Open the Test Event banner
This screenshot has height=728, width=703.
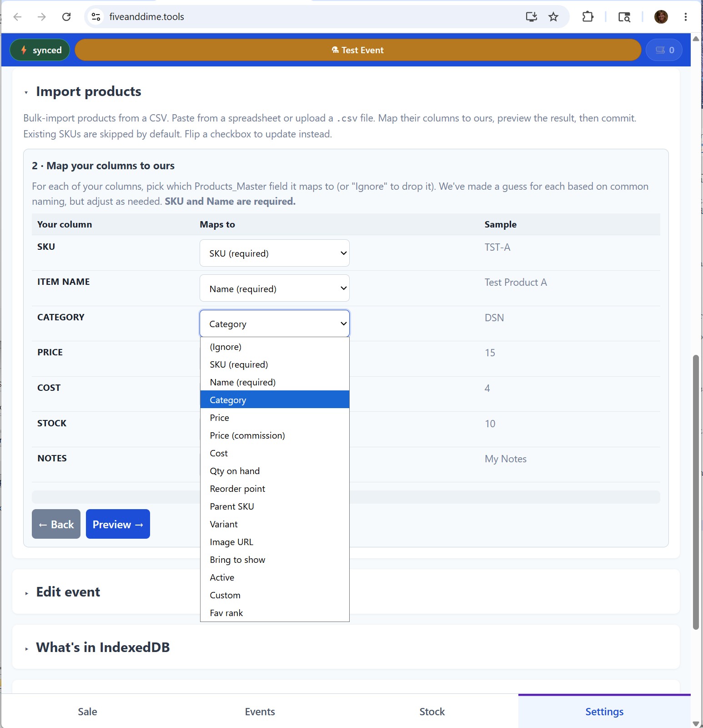click(x=358, y=50)
